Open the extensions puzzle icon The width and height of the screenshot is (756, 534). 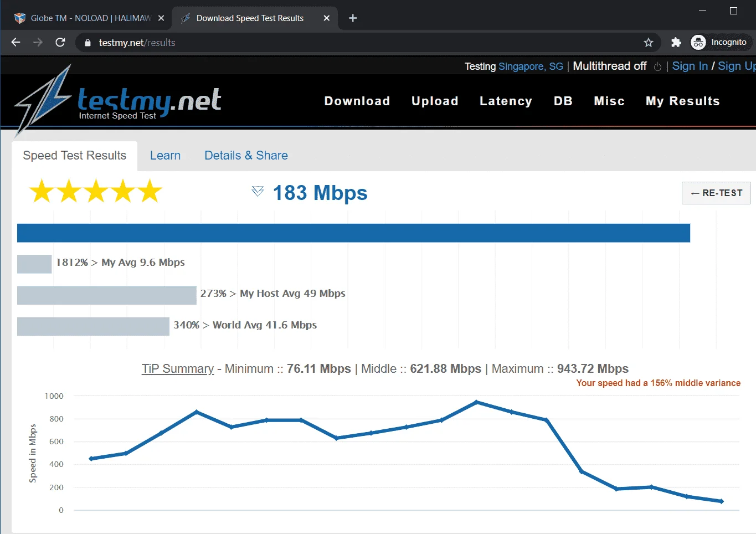pos(676,42)
